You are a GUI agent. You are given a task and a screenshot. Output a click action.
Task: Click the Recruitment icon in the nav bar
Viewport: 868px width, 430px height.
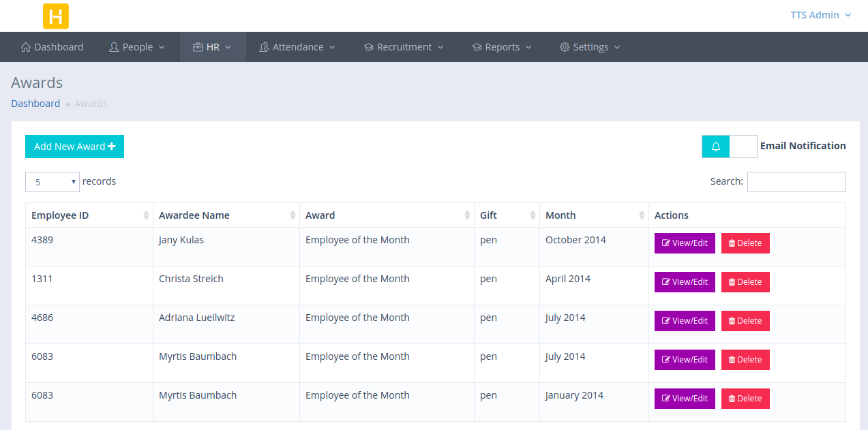[x=368, y=46]
